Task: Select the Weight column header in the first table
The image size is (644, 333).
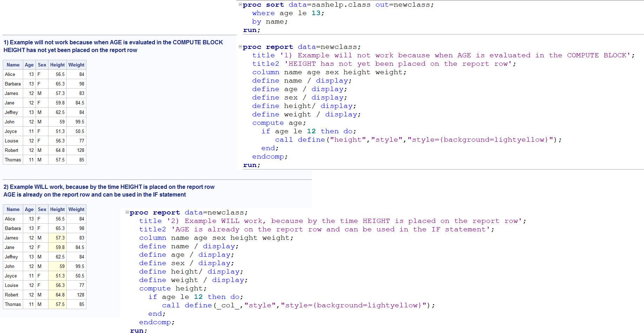Action: 76,65
